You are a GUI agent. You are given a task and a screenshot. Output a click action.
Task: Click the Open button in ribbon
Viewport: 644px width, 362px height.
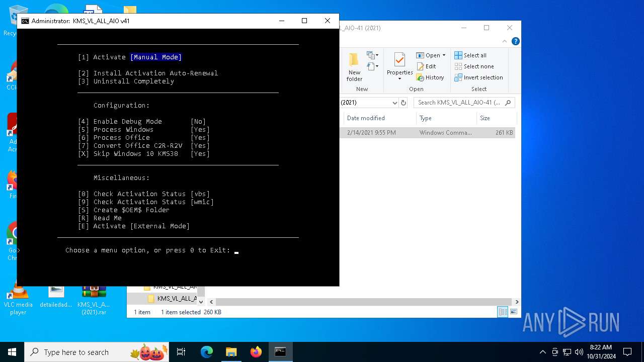pyautogui.click(x=428, y=55)
